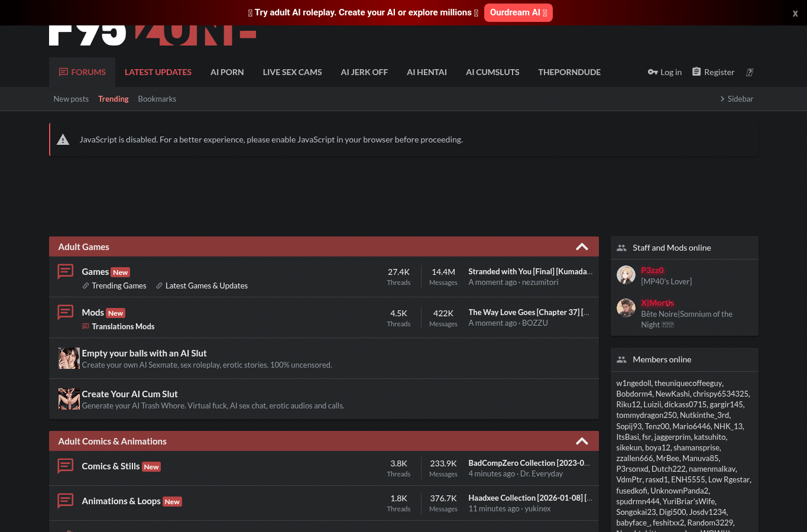The width and height of the screenshot is (807, 532).
Task: Click the people icon in Members online
Action: (x=621, y=359)
